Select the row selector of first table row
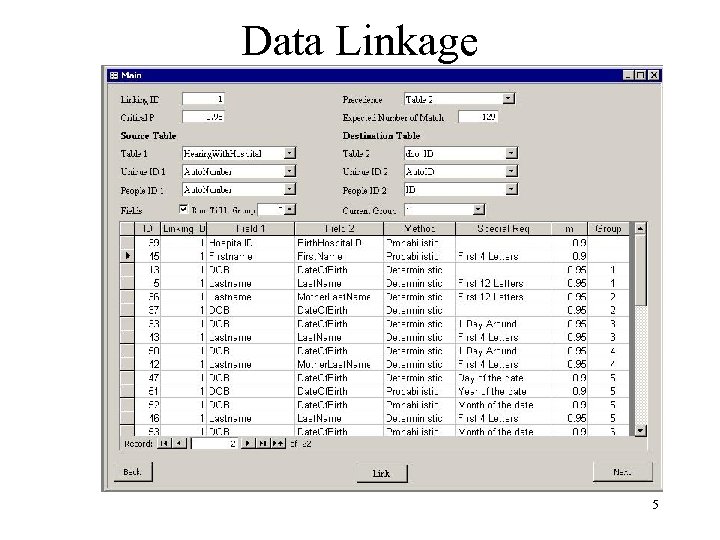Image resolution: width=720 pixels, height=540 pixels. point(127,243)
